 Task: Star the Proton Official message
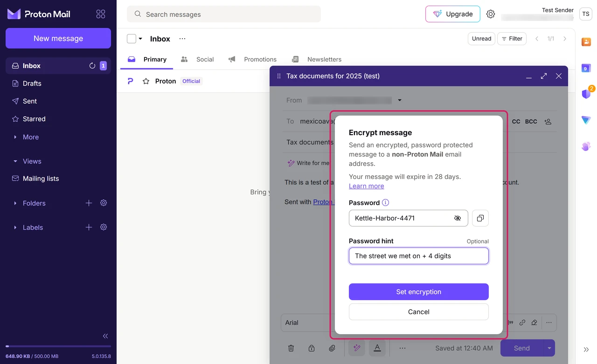pyautogui.click(x=146, y=81)
